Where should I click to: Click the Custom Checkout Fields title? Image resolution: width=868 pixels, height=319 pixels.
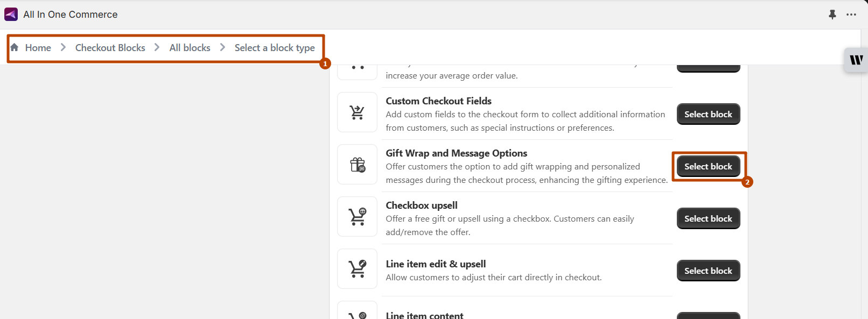pos(438,101)
